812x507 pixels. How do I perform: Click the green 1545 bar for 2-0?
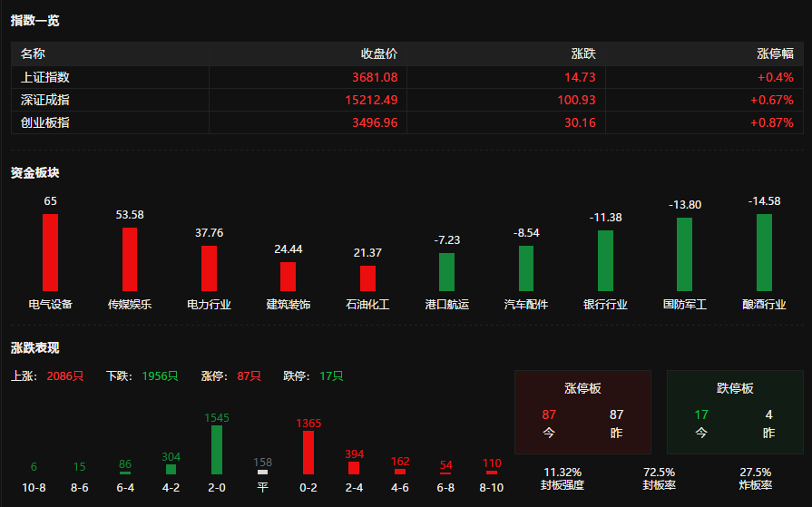pos(217,450)
